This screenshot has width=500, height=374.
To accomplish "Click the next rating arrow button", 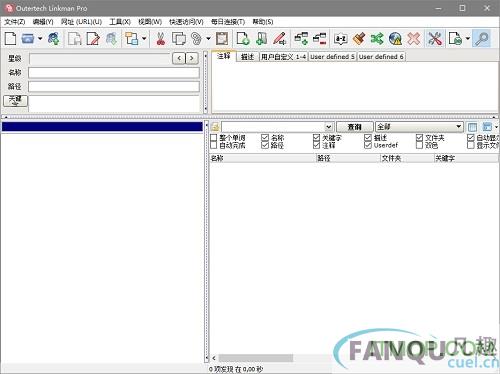I will coord(191,58).
